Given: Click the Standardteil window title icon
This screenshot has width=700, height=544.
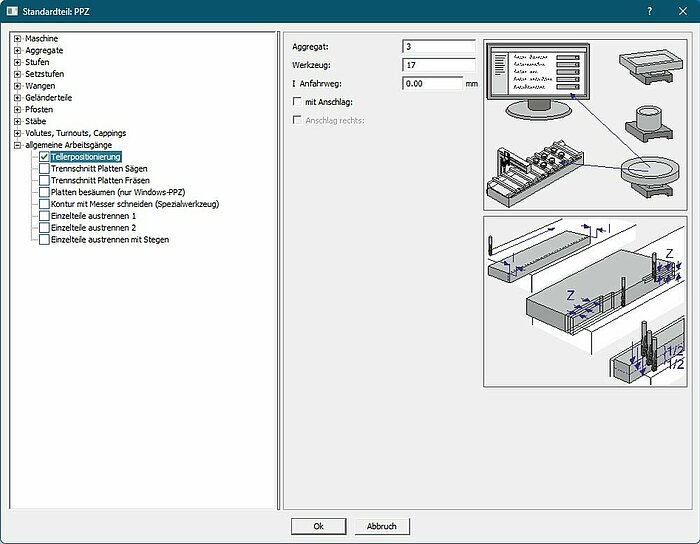Looking at the screenshot, I should 12,11.
